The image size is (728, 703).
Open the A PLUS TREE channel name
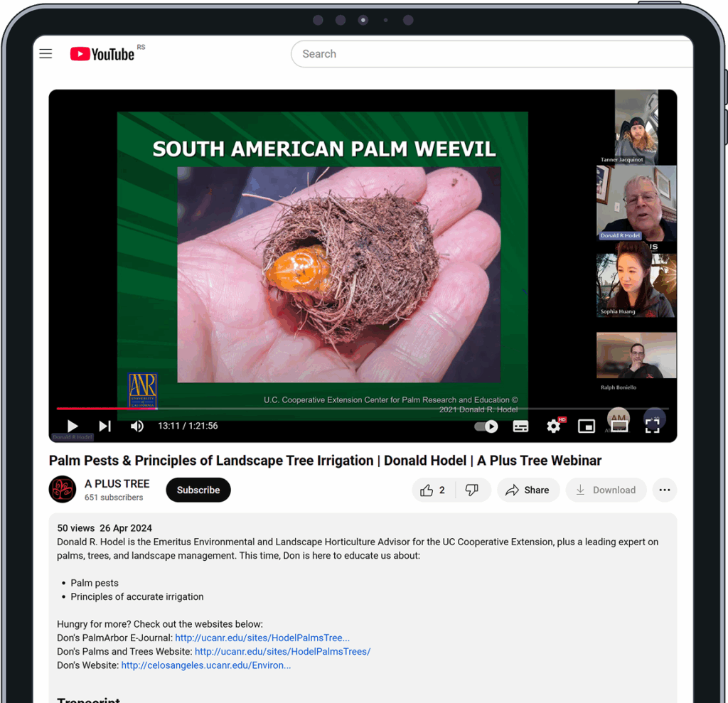click(117, 484)
